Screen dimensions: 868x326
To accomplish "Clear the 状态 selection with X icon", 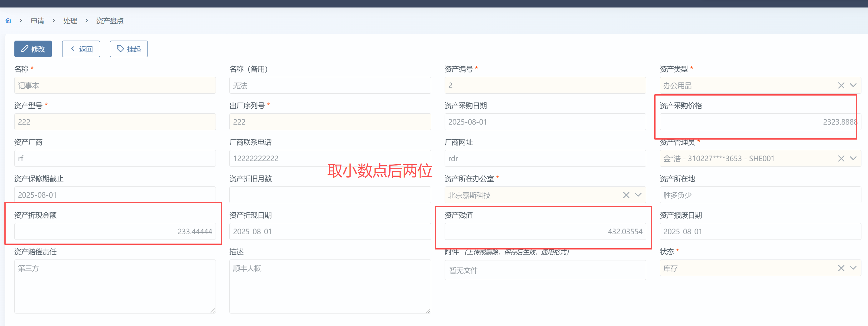I will (x=841, y=268).
